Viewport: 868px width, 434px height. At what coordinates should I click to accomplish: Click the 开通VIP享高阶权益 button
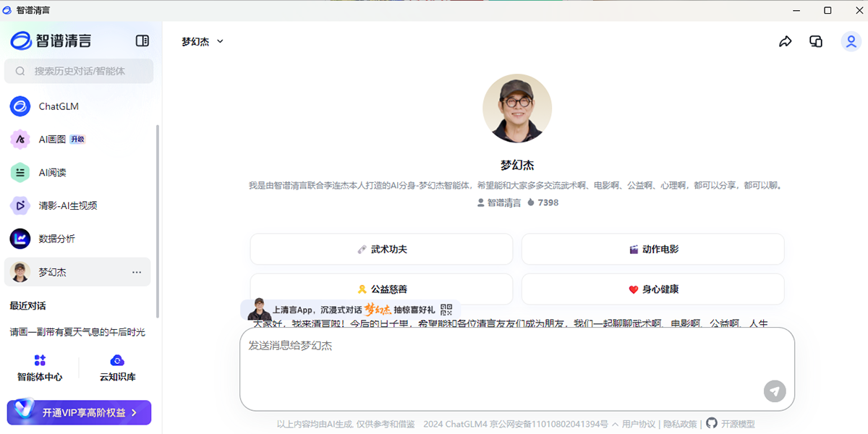78,412
